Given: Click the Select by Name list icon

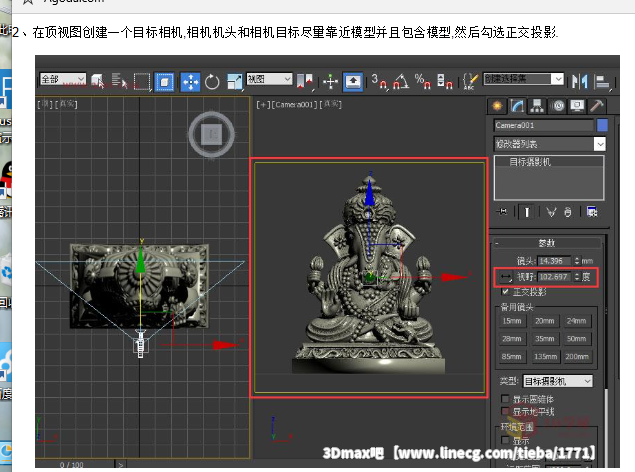Looking at the screenshot, I should pos(119,81).
